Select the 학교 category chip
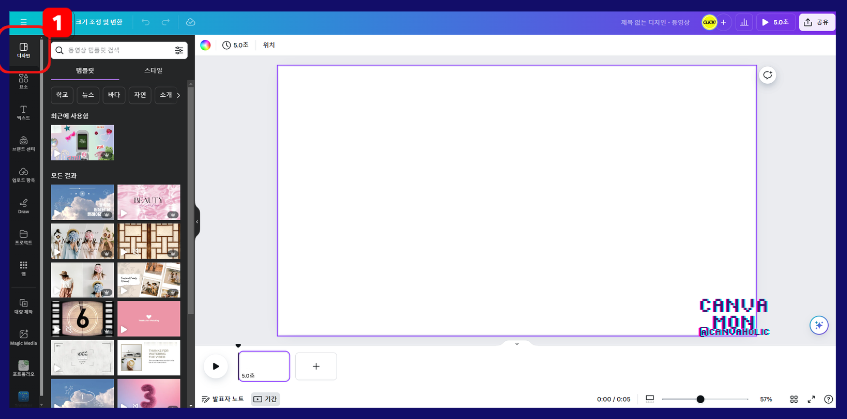 pyautogui.click(x=62, y=95)
